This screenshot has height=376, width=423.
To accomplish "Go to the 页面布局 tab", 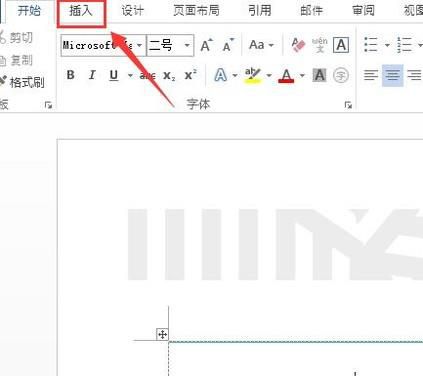I will click(x=196, y=11).
